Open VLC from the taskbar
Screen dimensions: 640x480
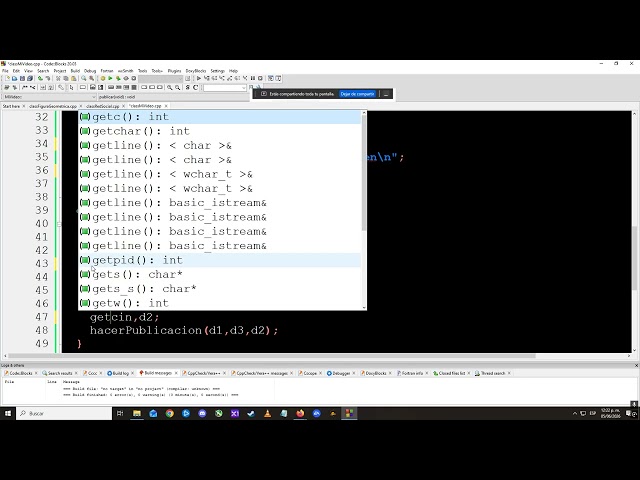click(267, 413)
